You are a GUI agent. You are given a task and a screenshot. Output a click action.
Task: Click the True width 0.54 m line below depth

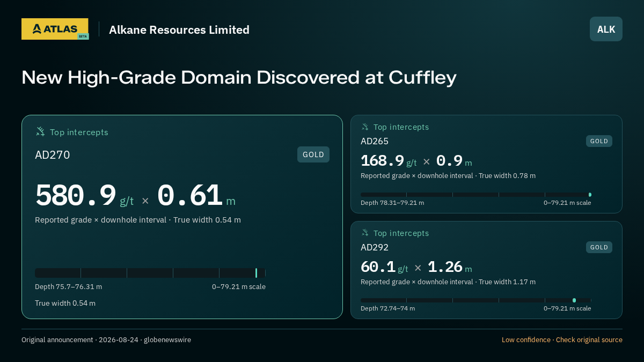pyautogui.click(x=65, y=303)
